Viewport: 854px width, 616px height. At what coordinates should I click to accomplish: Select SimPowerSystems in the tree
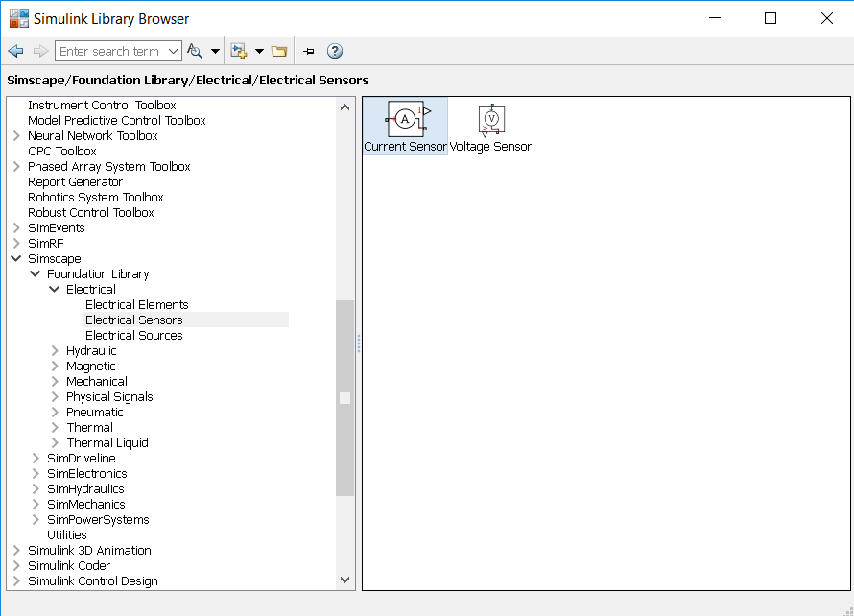(98, 520)
